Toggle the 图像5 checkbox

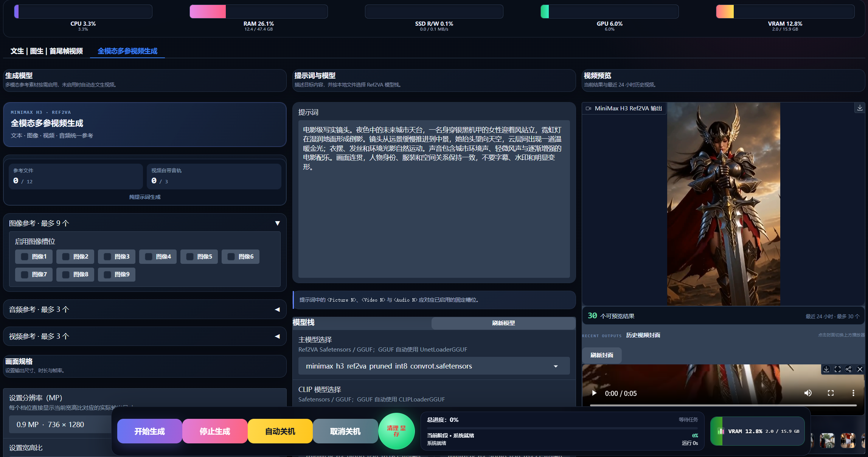(x=190, y=257)
